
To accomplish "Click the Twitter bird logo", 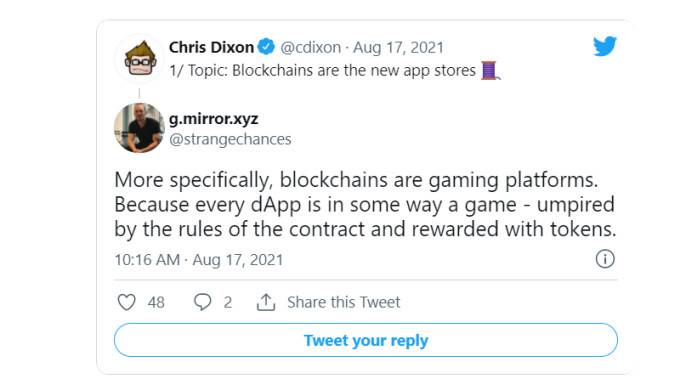I will (x=605, y=46).
